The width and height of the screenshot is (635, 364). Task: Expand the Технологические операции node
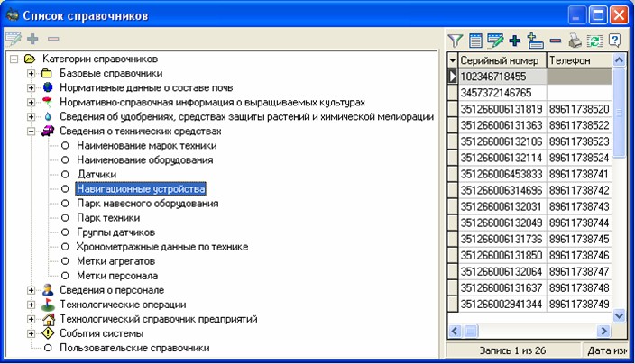click(31, 305)
